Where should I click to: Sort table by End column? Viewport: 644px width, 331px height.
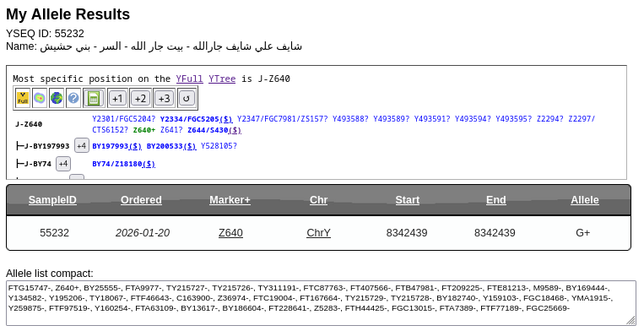coord(495,200)
